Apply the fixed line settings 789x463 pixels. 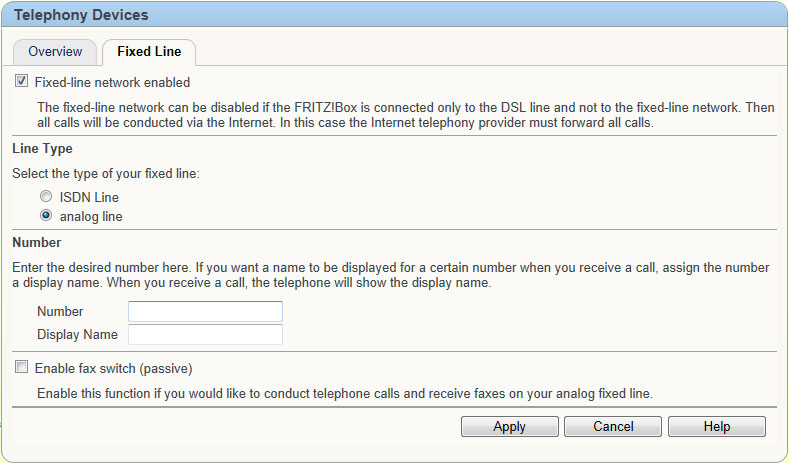click(510, 426)
